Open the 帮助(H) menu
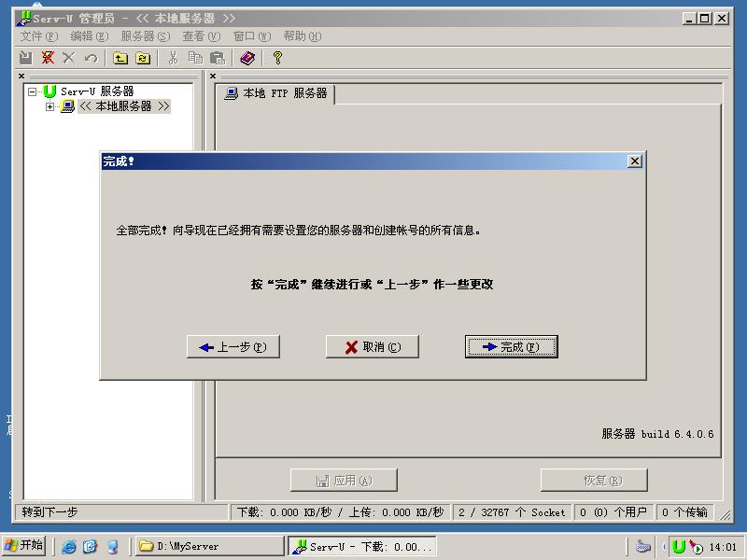 pyautogui.click(x=303, y=36)
